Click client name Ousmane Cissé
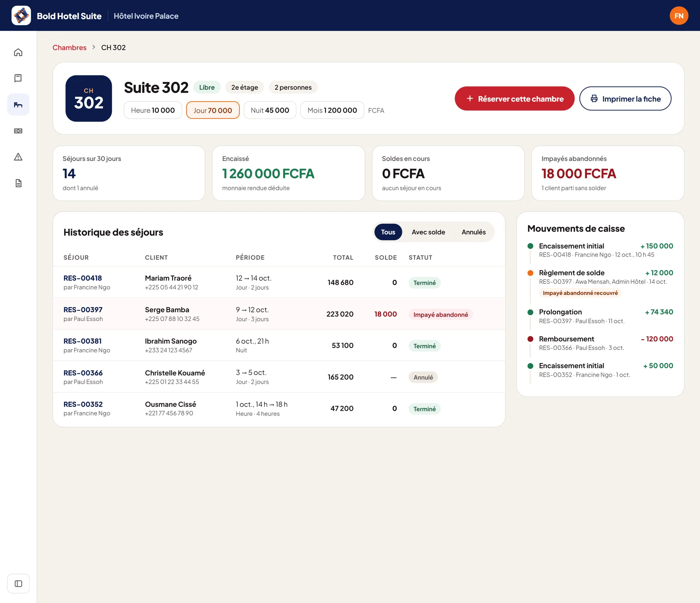The image size is (700, 603). (171, 404)
